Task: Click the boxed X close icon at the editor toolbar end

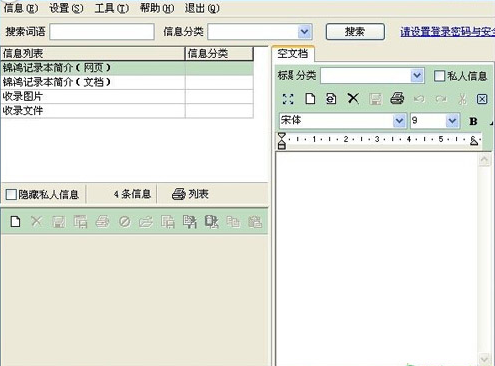Action: point(482,99)
